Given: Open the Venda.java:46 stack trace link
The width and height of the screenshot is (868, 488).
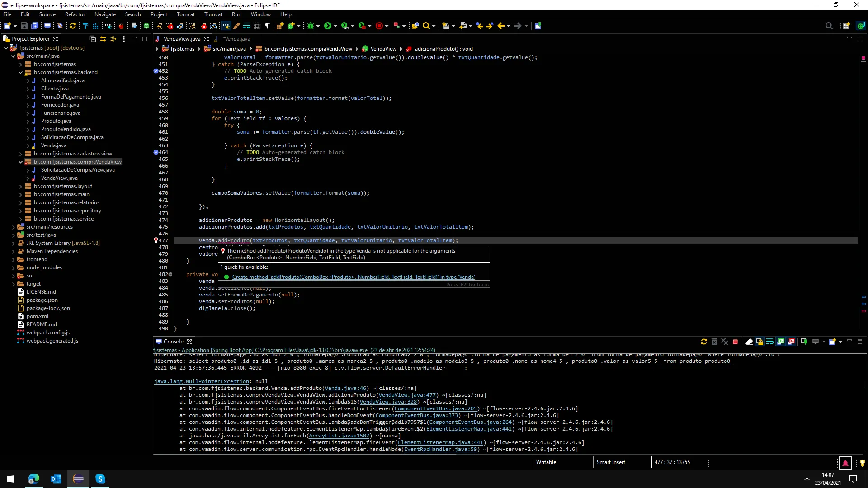Looking at the screenshot, I should tap(345, 388).
